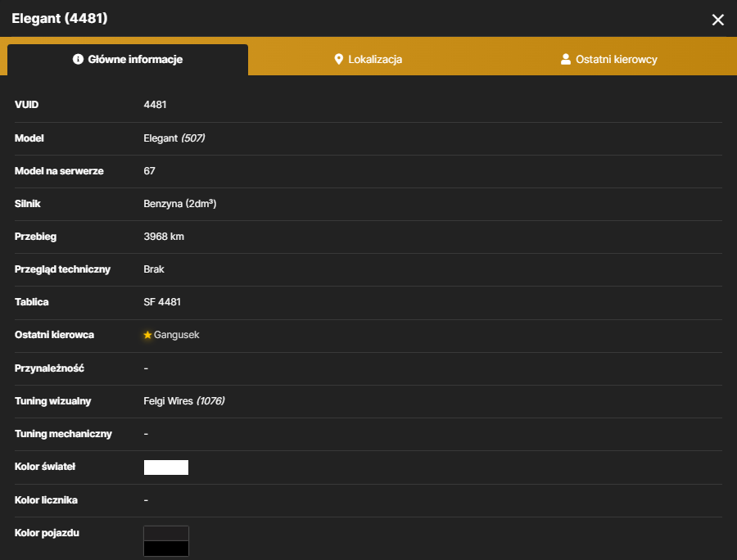This screenshot has height=560, width=737.
Task: Switch to the Lokalizacja tab
Action: (x=368, y=60)
